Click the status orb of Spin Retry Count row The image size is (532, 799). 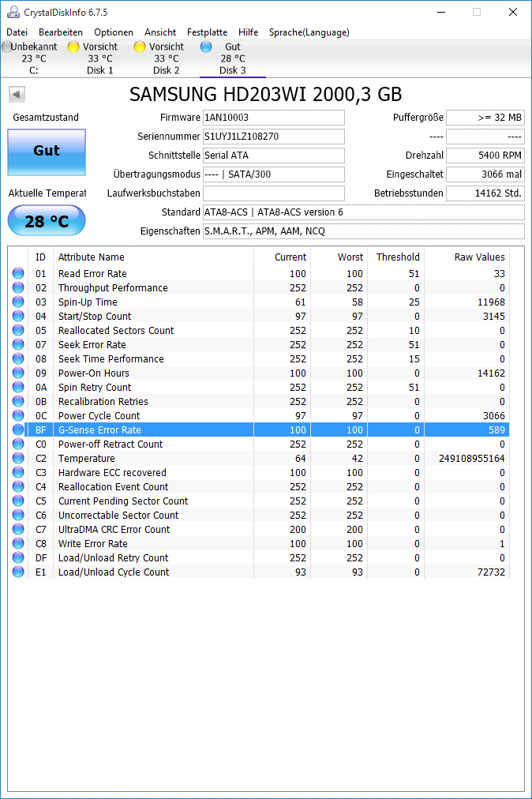(x=18, y=388)
